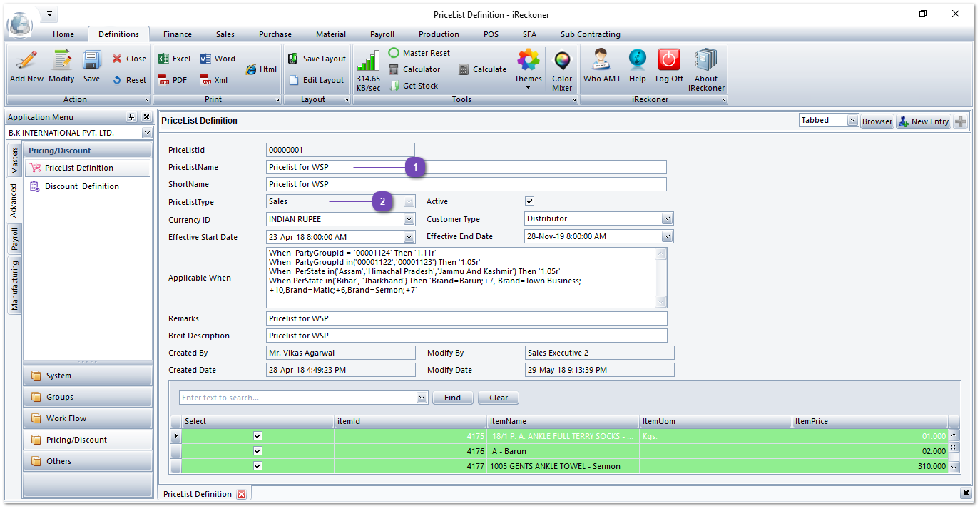Uncheck the Select box for item 4176
The height and width of the screenshot is (509, 980).
tap(257, 451)
